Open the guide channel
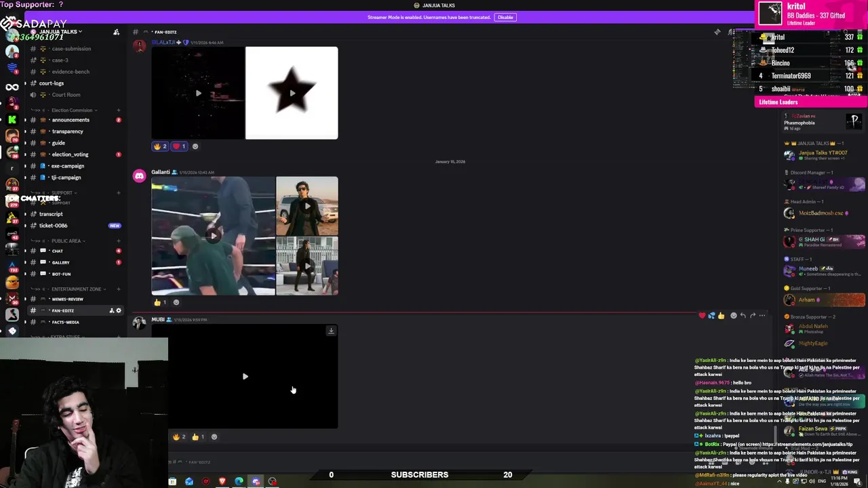 point(58,143)
